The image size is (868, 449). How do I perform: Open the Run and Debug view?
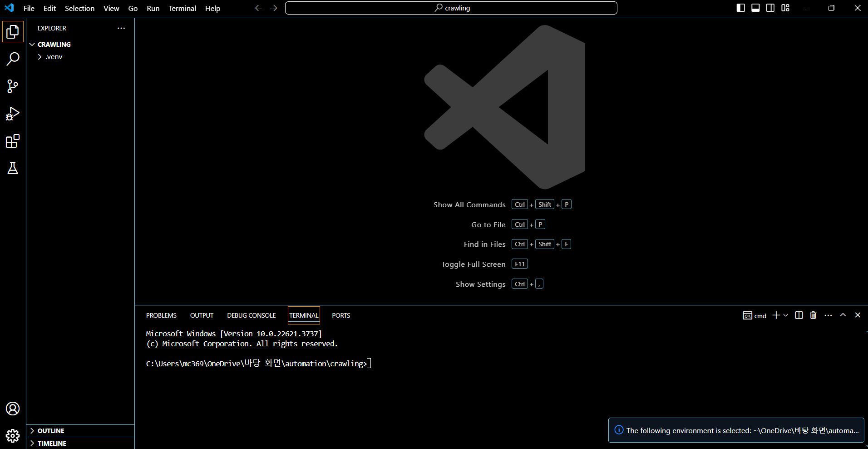coord(13,114)
